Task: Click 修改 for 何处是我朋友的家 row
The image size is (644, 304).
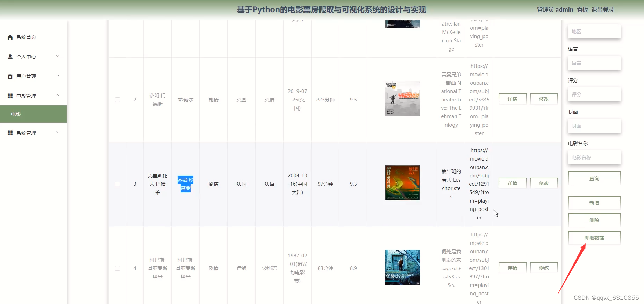Action: [544, 268]
